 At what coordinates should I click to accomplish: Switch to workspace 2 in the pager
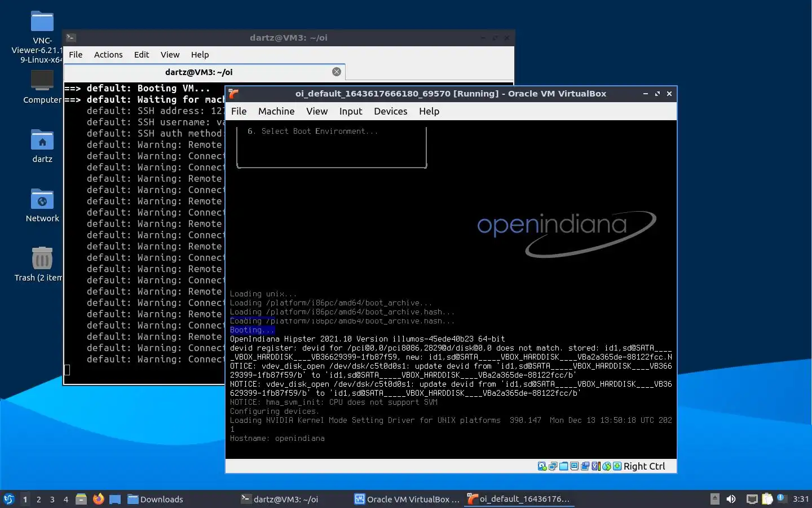[x=38, y=500]
